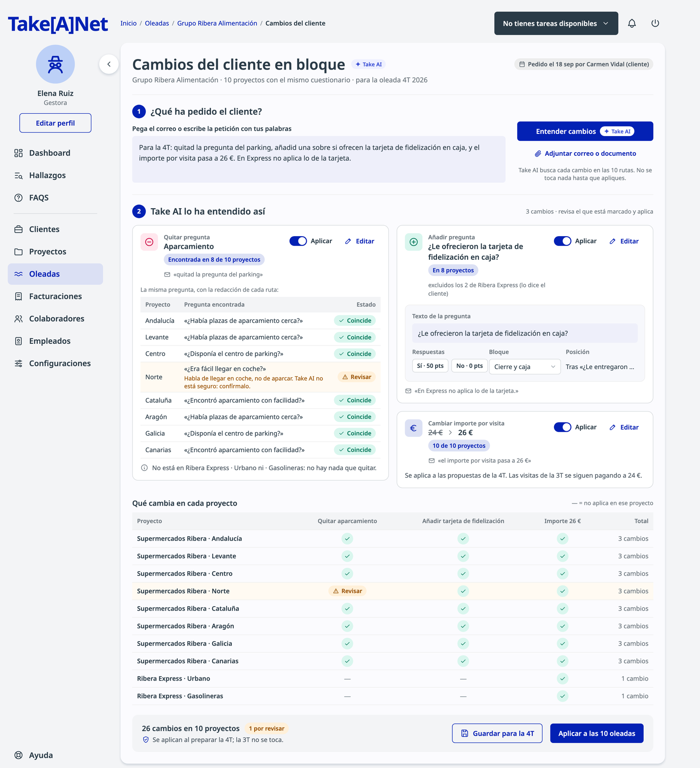Click the Elena Ruiz avatar icon
700x768 pixels.
coord(56,64)
